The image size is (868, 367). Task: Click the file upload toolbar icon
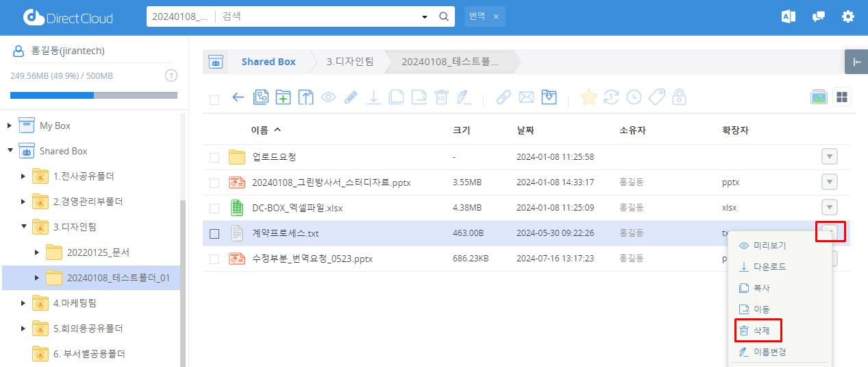pyautogui.click(x=306, y=97)
